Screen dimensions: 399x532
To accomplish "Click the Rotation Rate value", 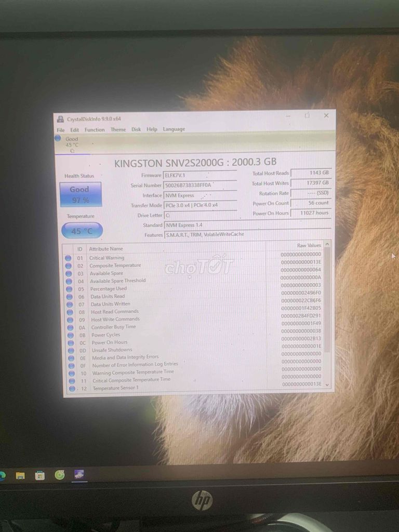I will tap(311, 193).
